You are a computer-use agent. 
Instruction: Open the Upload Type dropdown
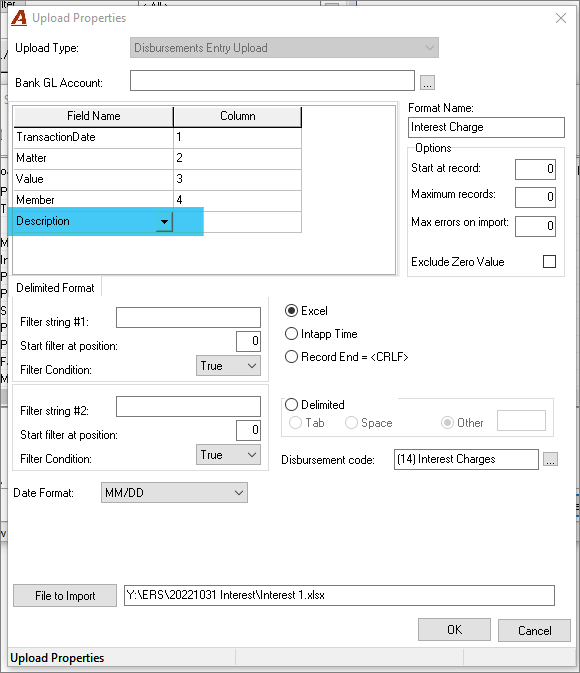coord(284,48)
